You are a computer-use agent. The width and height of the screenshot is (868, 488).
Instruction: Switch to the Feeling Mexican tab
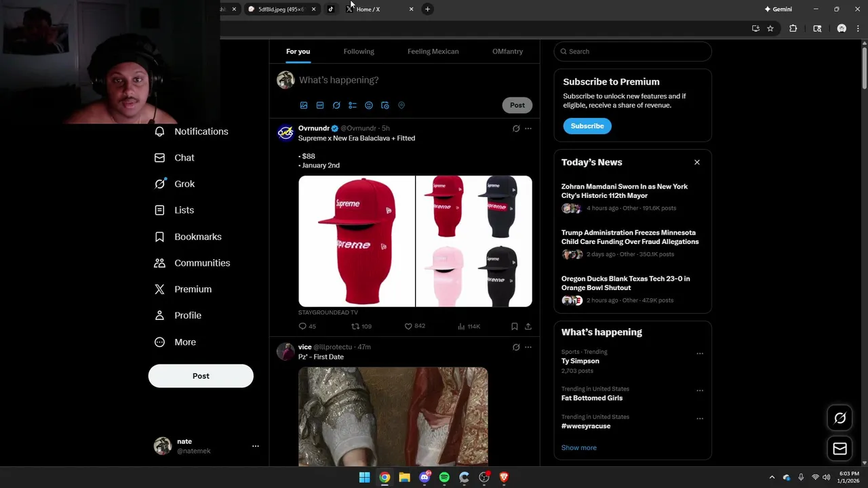point(433,52)
